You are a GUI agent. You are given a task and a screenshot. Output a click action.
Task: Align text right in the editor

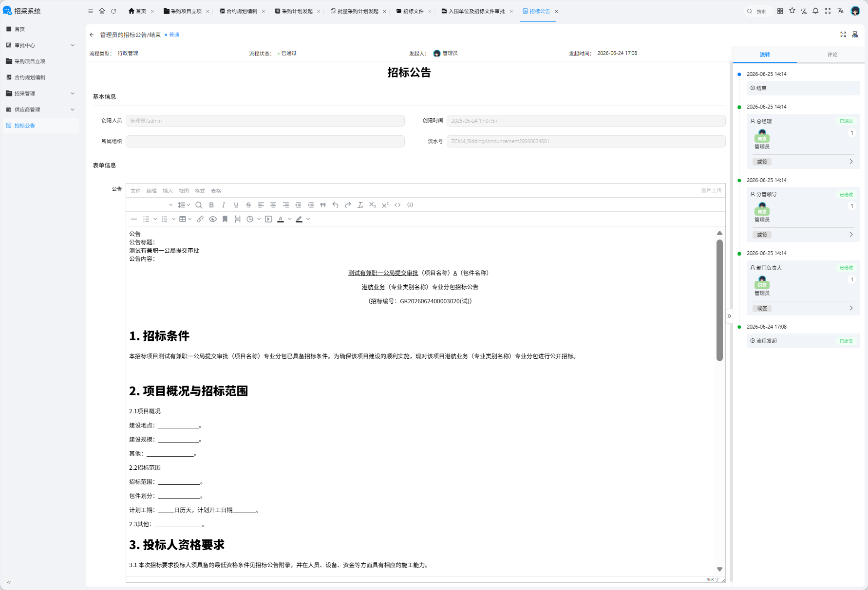[286, 205]
